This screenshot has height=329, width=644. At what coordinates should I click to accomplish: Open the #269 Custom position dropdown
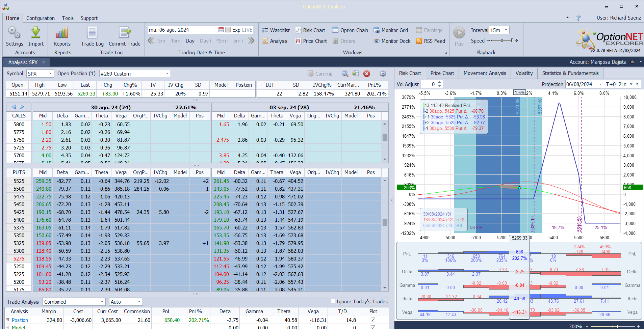click(167, 74)
